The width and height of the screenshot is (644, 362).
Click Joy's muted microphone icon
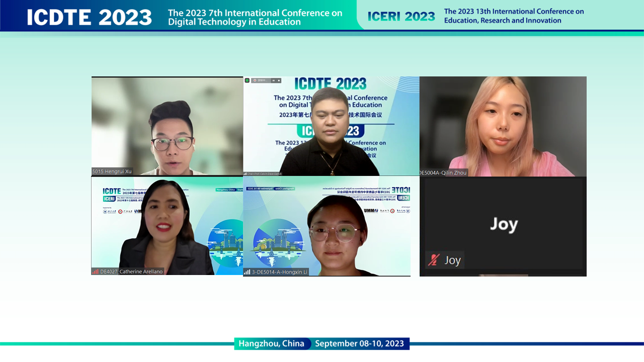tap(434, 260)
